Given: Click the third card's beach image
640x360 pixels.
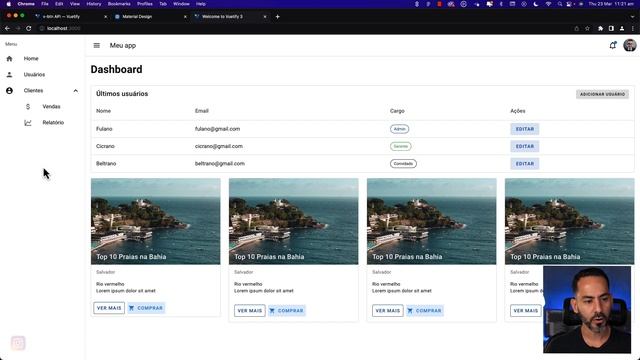Looking at the screenshot, I should [x=431, y=221].
